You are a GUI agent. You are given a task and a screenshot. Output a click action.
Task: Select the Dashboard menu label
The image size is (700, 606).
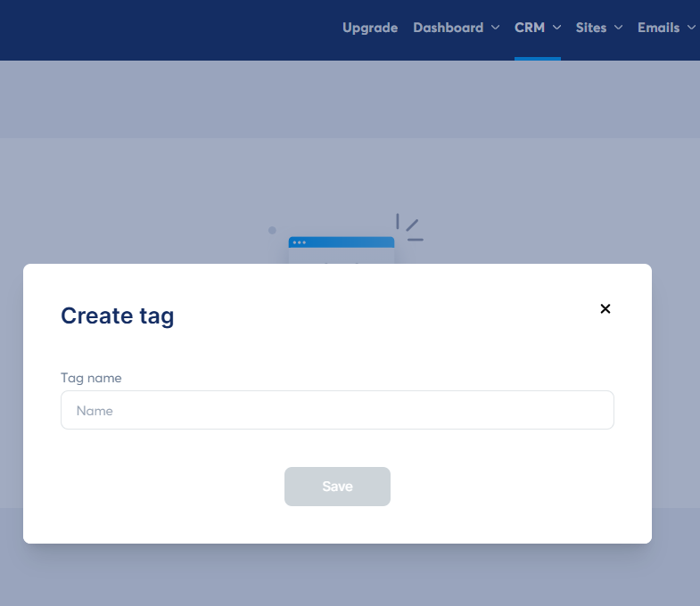point(448,28)
